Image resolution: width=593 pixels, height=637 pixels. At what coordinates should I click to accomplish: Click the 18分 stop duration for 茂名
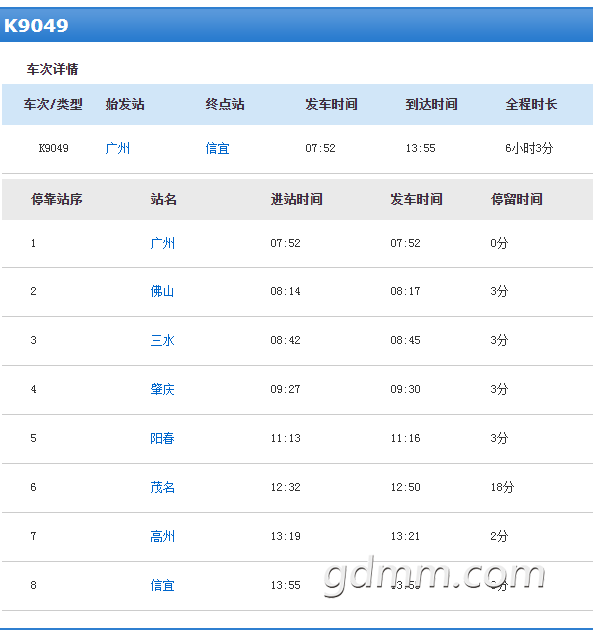coord(502,487)
